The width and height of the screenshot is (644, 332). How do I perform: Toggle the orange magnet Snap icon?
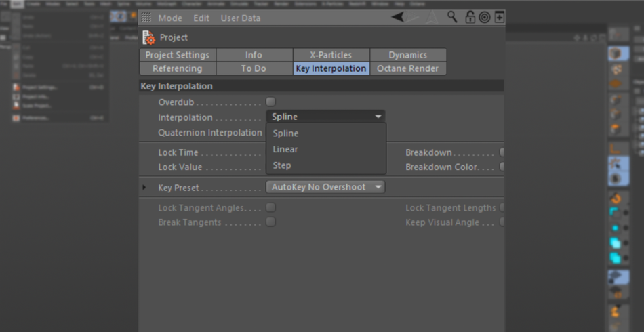(x=616, y=199)
